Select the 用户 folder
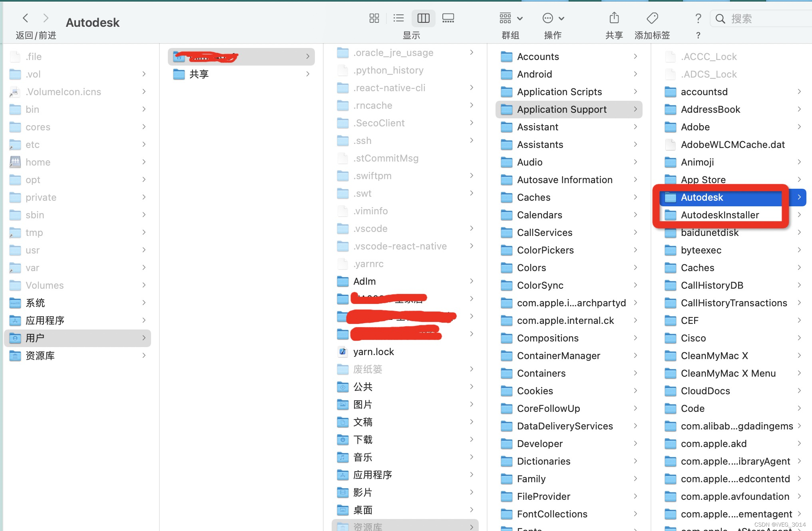 pos(35,338)
